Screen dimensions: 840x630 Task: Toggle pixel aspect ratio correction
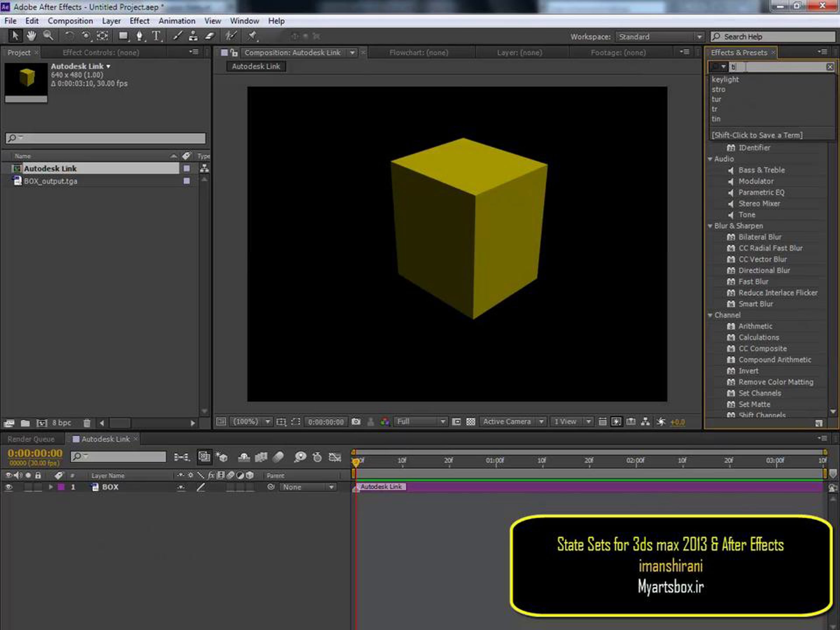point(603,421)
